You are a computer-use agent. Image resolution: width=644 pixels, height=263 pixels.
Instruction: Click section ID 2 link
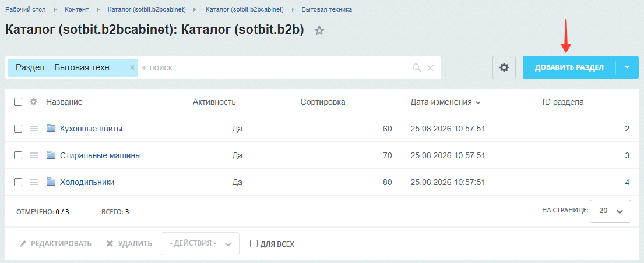(627, 129)
